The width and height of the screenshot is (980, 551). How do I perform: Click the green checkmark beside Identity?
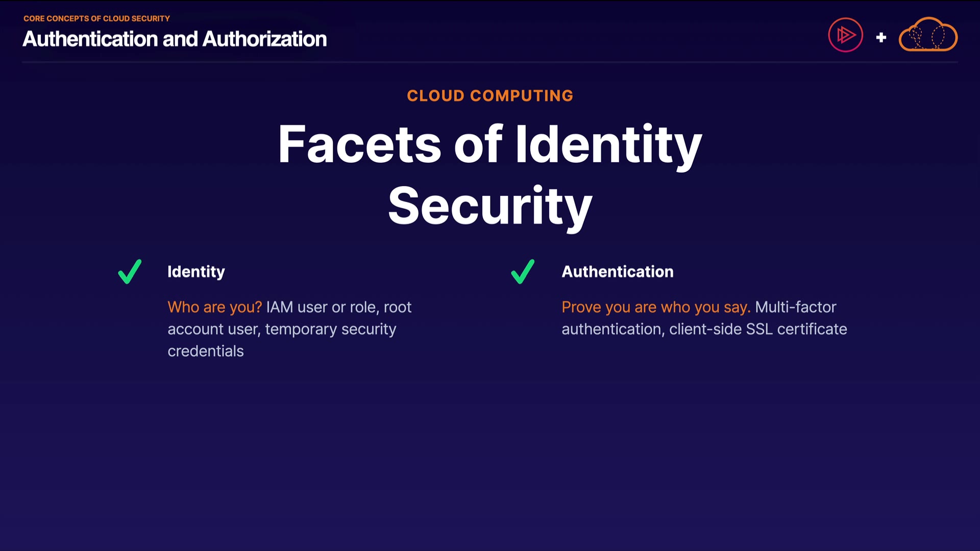tap(130, 271)
